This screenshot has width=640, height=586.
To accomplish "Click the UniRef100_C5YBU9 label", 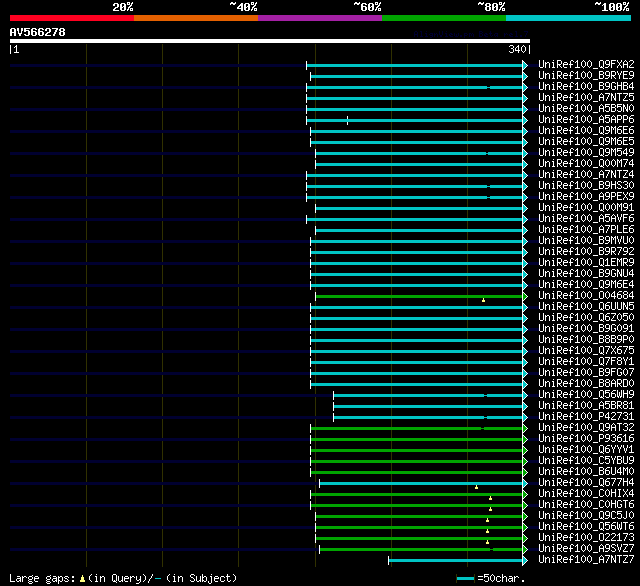I will point(586,461).
